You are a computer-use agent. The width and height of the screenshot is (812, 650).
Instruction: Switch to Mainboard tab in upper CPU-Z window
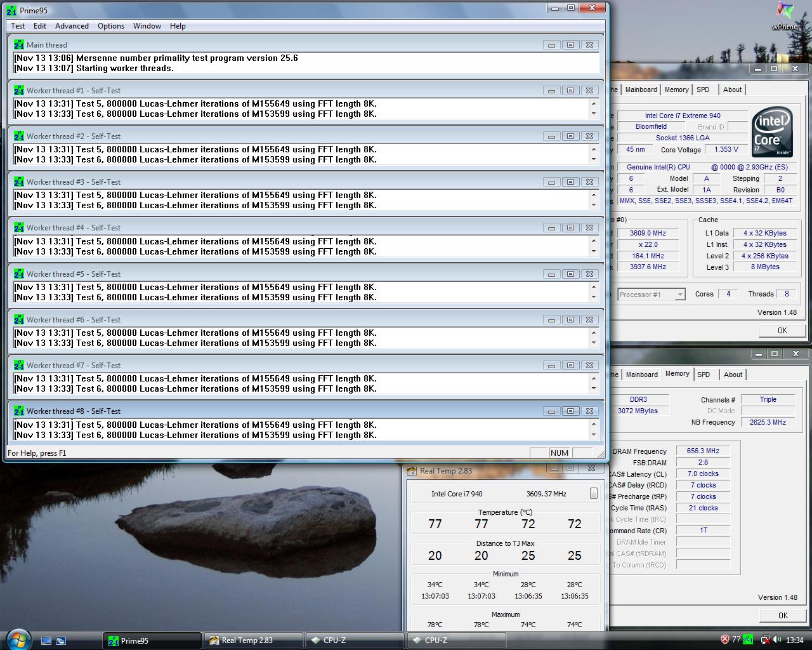click(641, 90)
